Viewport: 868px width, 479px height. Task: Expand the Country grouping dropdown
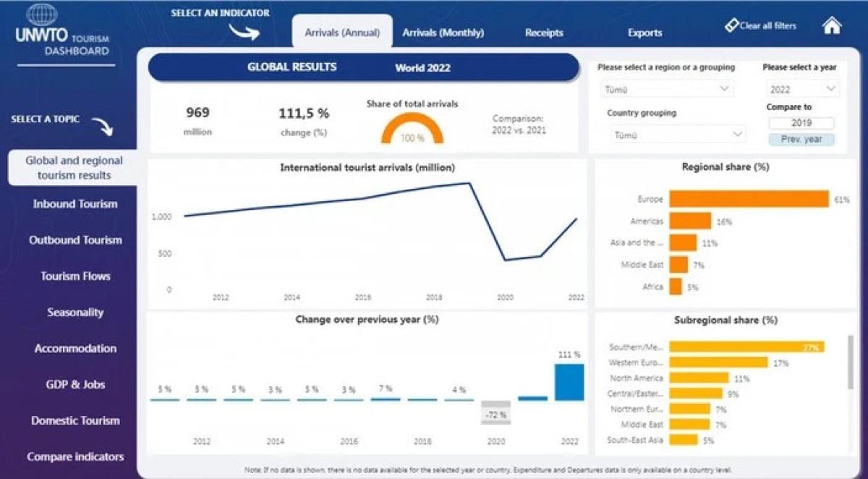coord(676,135)
